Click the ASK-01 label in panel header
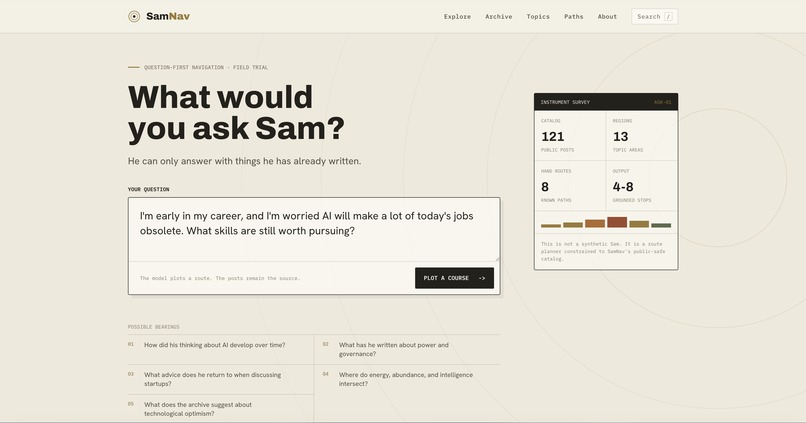This screenshot has height=423, width=806. [663, 102]
